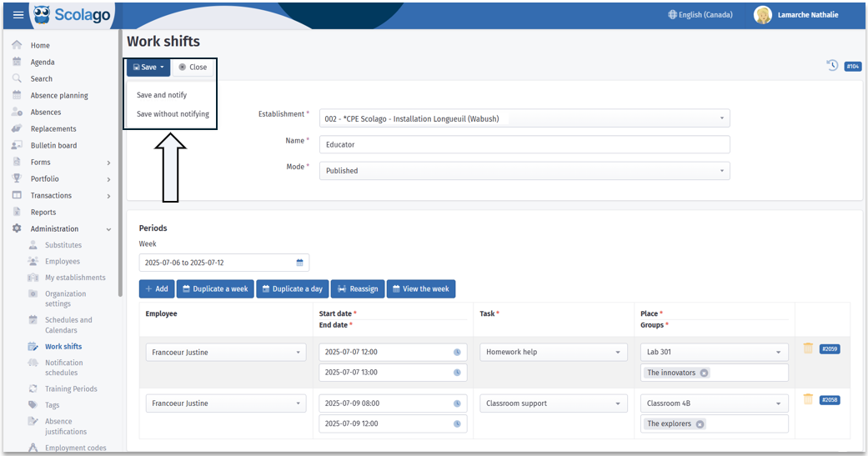Click the Search magnifier icon in sidebar
Viewport: 868px width, 456px height.
[18, 78]
